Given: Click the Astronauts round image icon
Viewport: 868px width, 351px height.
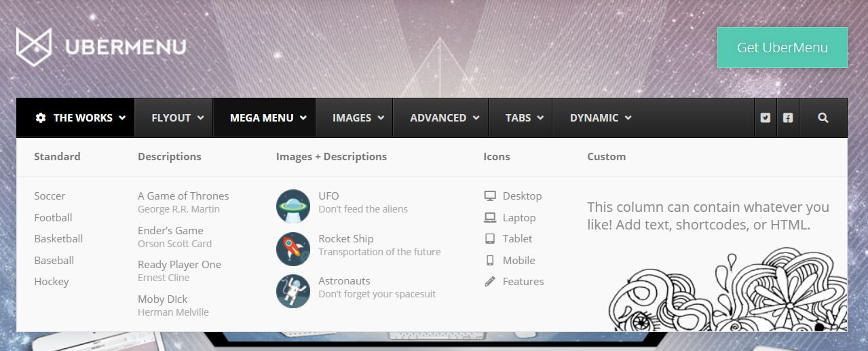Looking at the screenshot, I should 293,291.
